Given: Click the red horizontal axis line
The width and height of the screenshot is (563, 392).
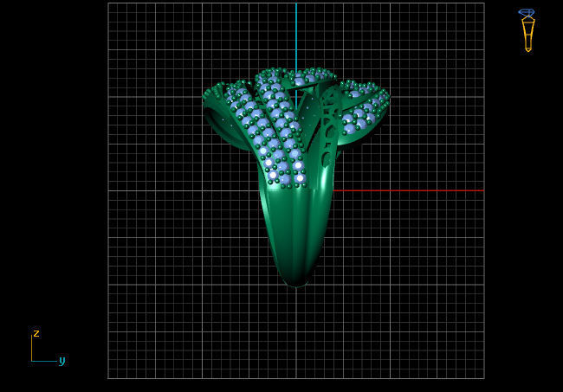Looking at the screenshot, I should pos(409,190).
